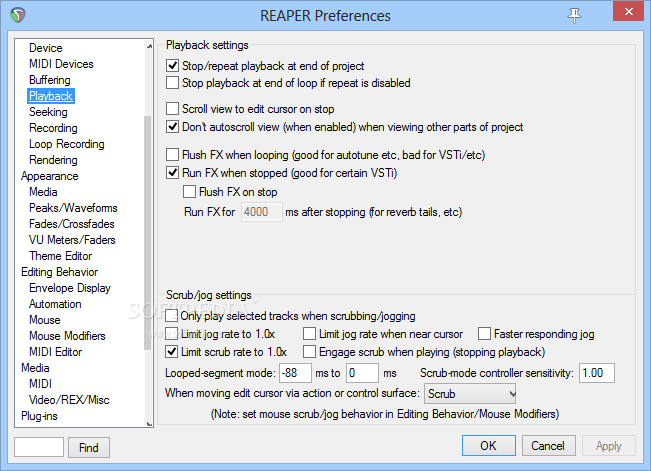The width and height of the screenshot is (651, 471).
Task: Select Automation in the tree
Action: [55, 304]
